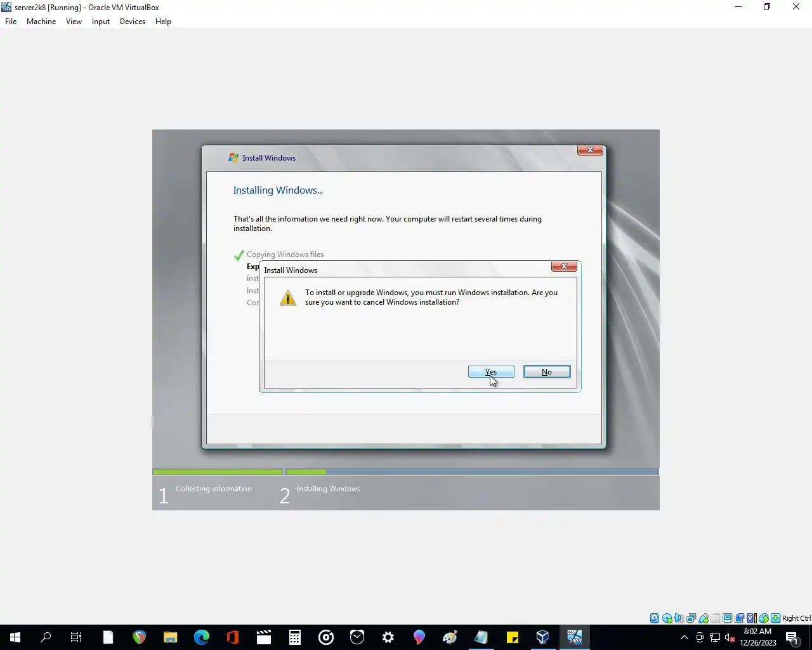Open Settings gear from taskbar

(x=388, y=637)
